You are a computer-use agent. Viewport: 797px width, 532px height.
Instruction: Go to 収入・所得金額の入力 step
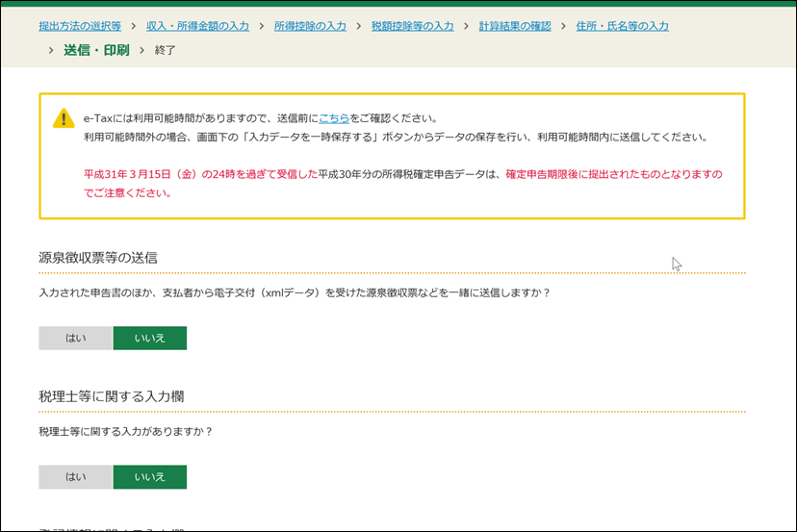tap(197, 26)
